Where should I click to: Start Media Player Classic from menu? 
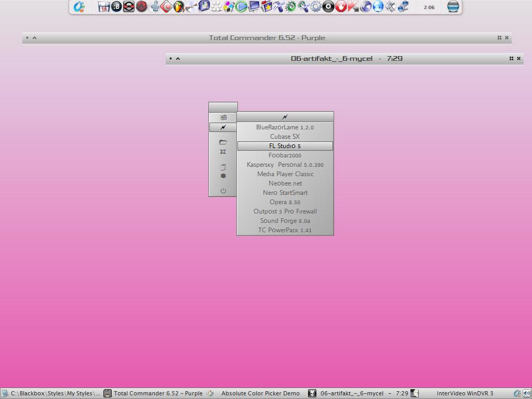point(285,174)
